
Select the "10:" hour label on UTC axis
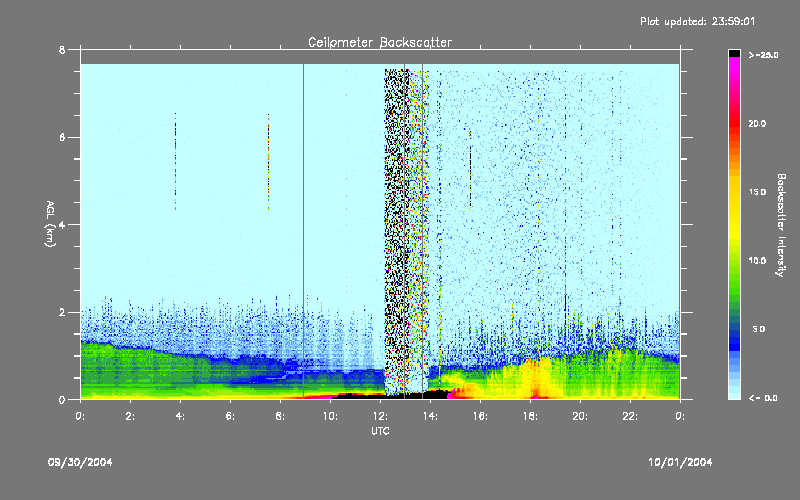[x=330, y=416]
